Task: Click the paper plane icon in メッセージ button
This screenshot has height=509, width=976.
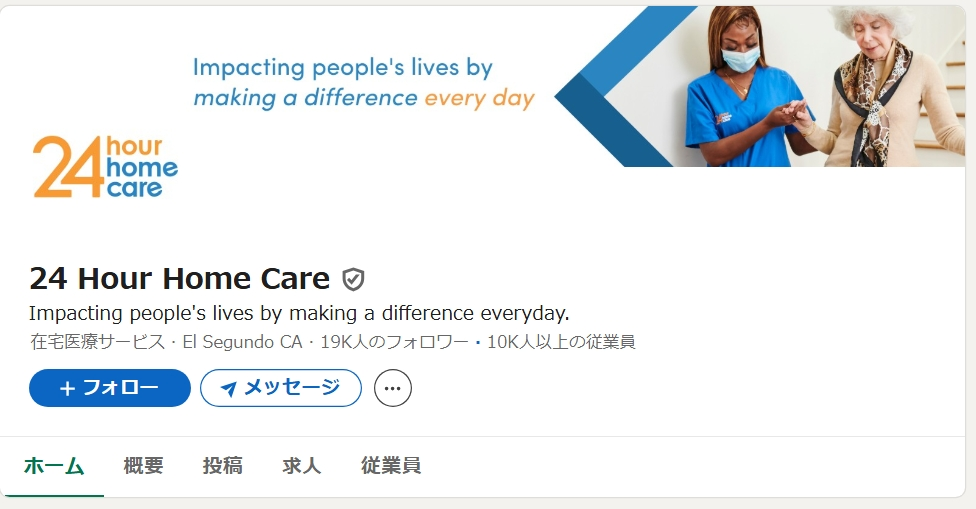Action: (x=229, y=388)
